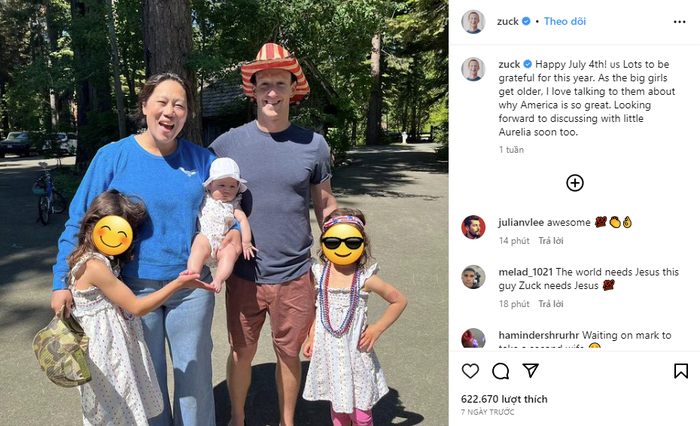This screenshot has height=426, width=700.
Task: Click the family photo in the post
Action: click(x=224, y=213)
